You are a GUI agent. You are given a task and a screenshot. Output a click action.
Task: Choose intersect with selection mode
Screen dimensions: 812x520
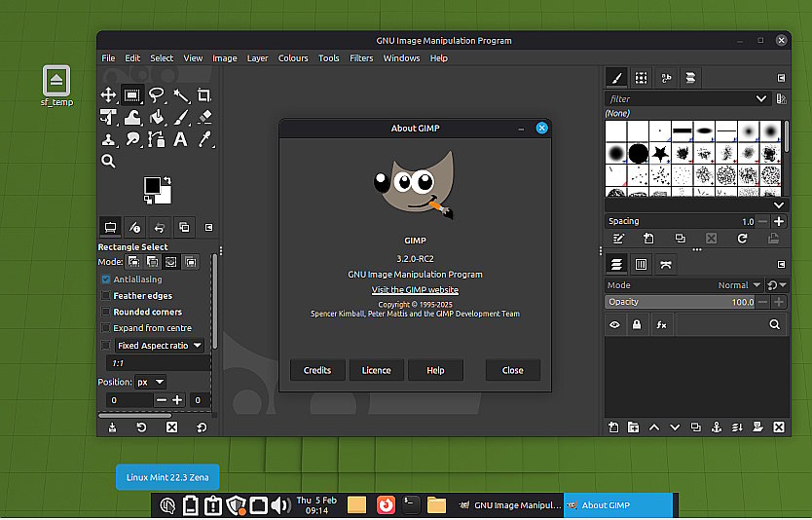[191, 262]
